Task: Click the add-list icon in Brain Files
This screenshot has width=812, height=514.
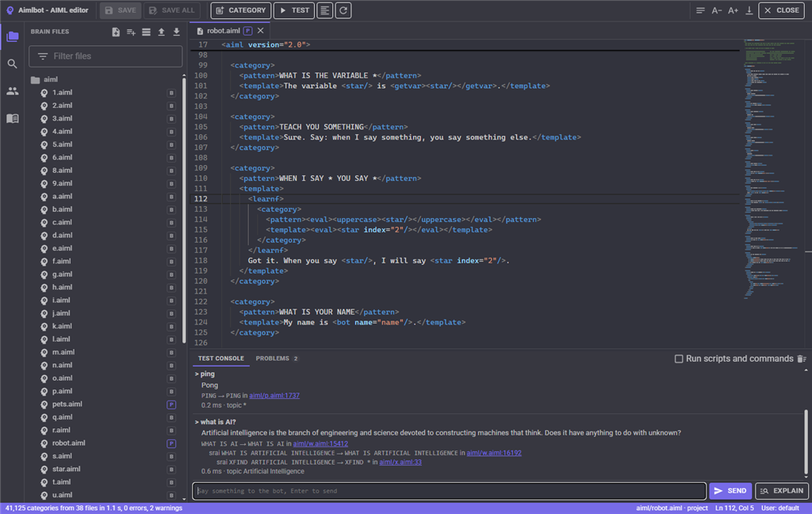Action: (x=131, y=32)
